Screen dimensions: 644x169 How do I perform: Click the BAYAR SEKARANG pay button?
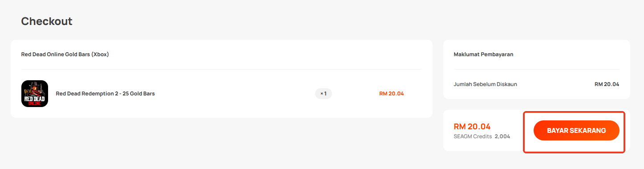coord(576,131)
